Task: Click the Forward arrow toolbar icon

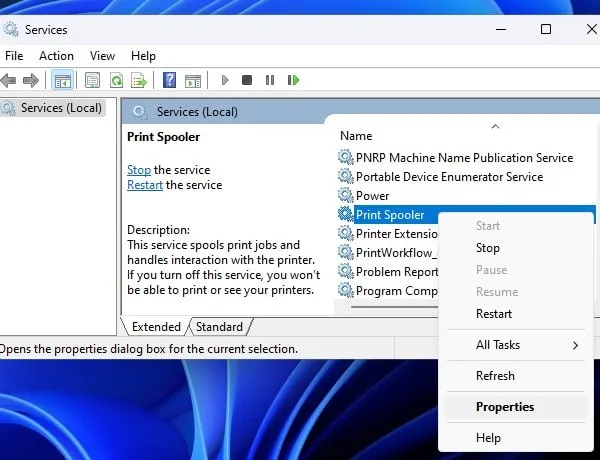Action: coord(31,80)
